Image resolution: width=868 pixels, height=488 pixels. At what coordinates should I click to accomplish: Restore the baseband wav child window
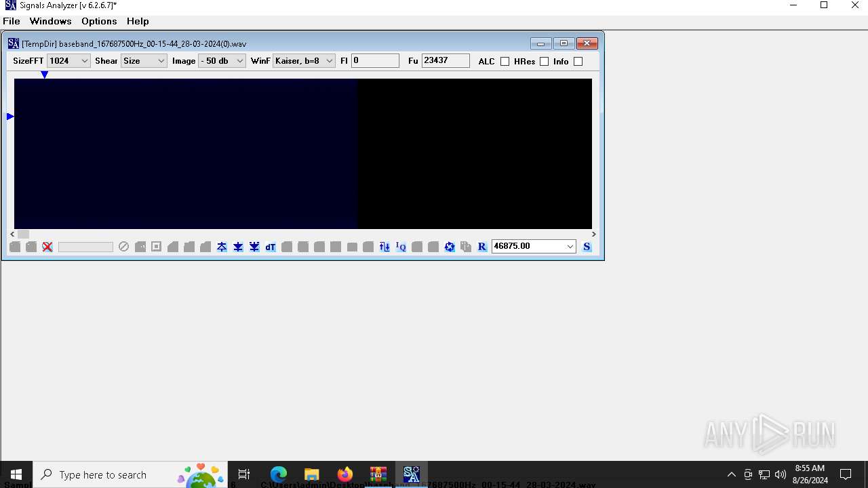coord(564,43)
